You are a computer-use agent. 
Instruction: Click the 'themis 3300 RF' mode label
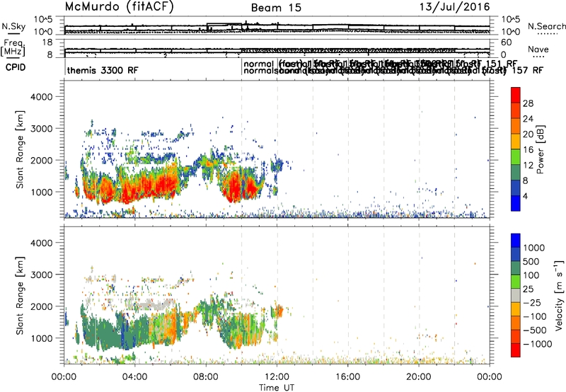103,70
